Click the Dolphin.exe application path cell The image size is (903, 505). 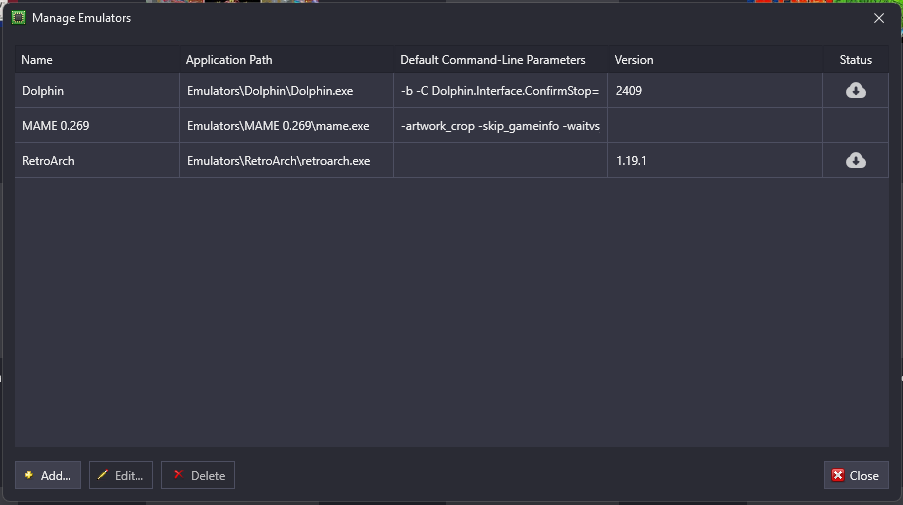point(286,90)
